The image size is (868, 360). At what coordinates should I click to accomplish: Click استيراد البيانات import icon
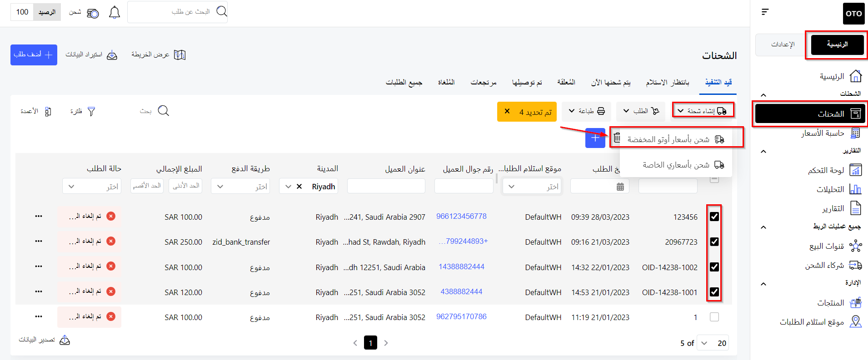tap(112, 55)
